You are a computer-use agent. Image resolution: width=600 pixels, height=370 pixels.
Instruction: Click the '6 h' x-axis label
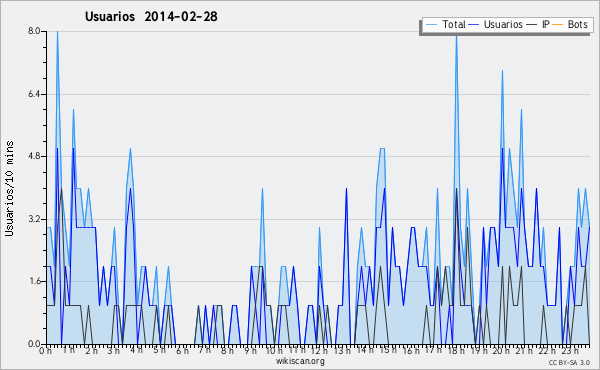(x=182, y=350)
